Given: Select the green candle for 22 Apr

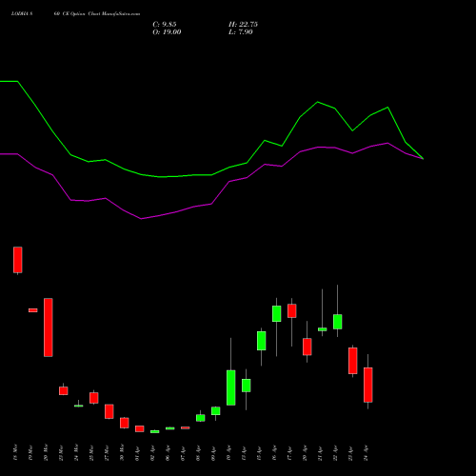Looking at the screenshot, I should (338, 322).
